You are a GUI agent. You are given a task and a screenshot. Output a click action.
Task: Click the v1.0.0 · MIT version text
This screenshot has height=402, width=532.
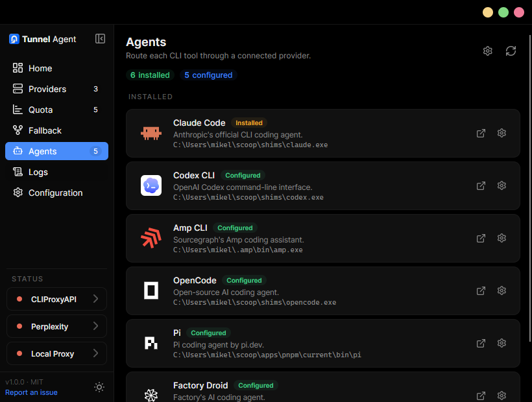click(x=24, y=382)
